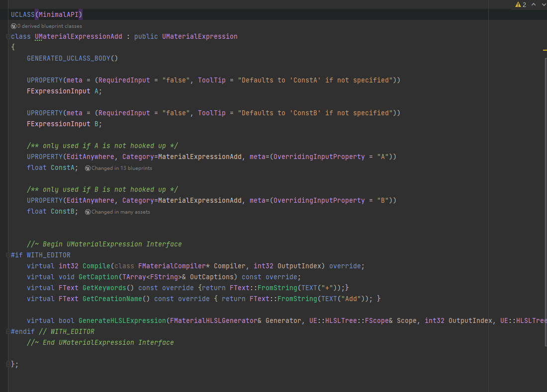Click the warning count number 2

pos(524,4)
